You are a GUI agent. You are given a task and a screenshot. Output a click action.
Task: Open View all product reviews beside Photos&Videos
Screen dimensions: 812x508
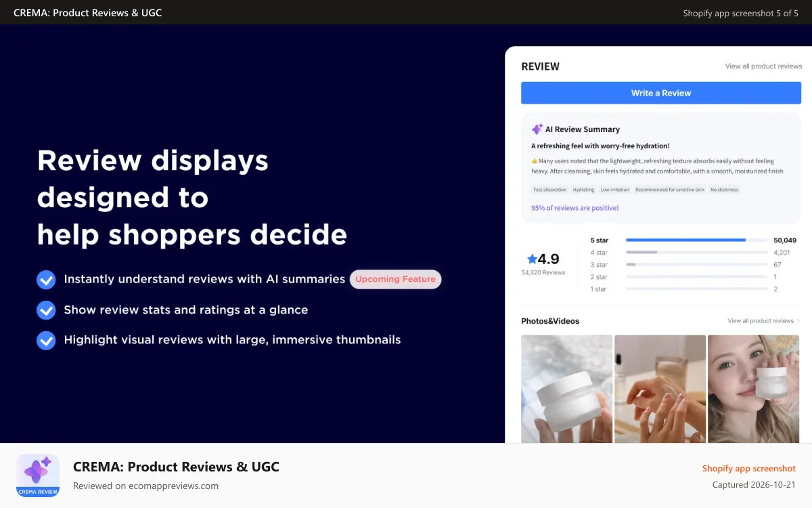pyautogui.click(x=761, y=321)
